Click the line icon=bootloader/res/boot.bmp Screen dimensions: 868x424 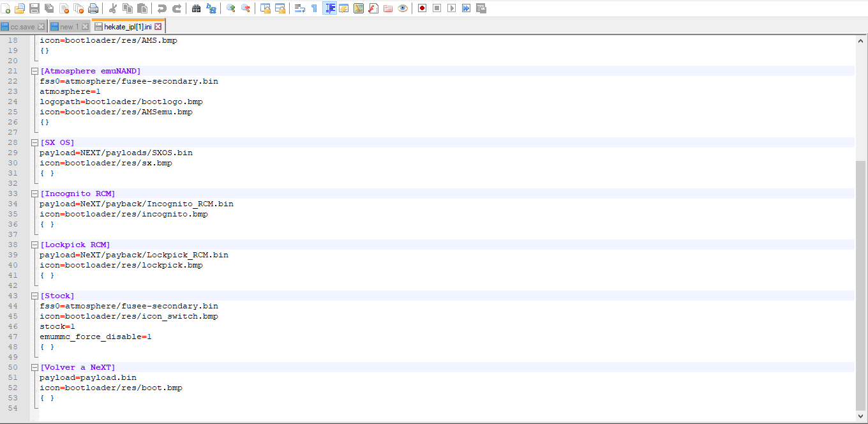111,388
